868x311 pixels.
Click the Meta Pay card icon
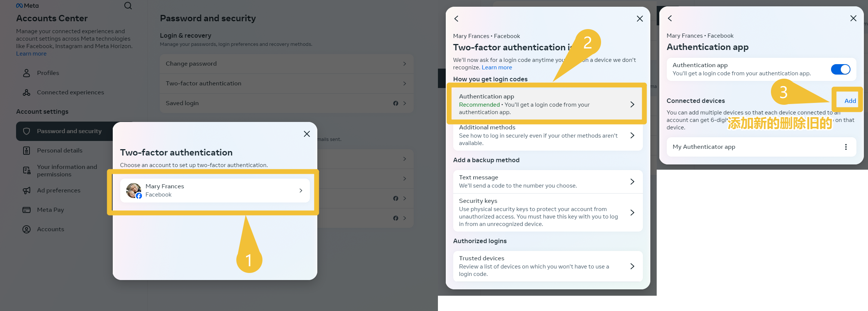pos(27,210)
